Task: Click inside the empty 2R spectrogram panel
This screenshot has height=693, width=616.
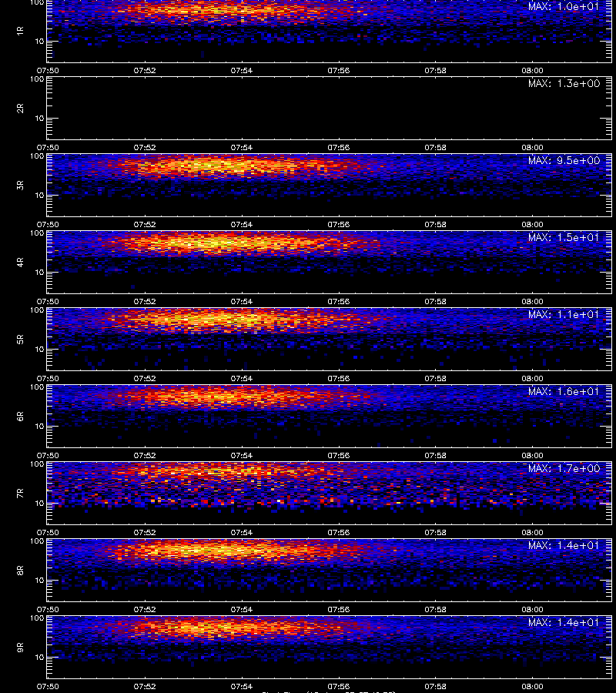Action: (x=330, y=109)
